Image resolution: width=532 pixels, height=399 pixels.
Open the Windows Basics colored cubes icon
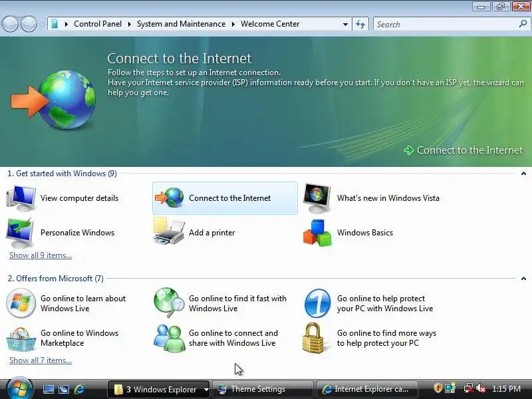(x=317, y=233)
